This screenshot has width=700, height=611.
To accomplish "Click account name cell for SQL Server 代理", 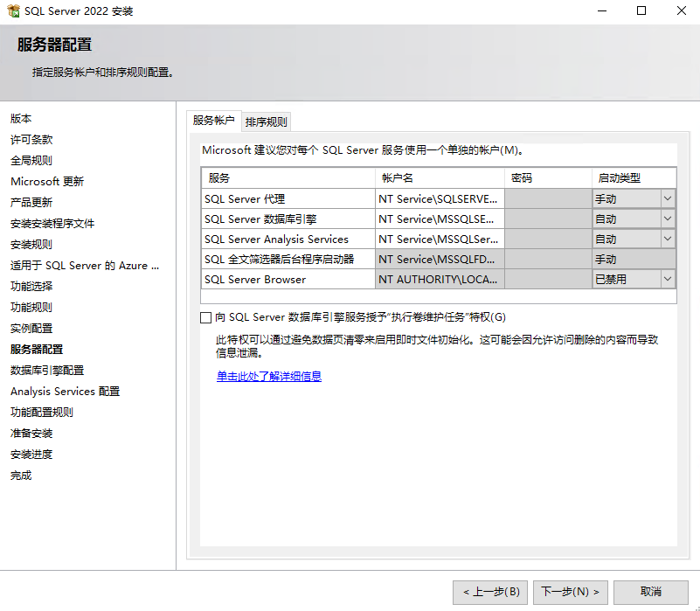I will [440, 198].
